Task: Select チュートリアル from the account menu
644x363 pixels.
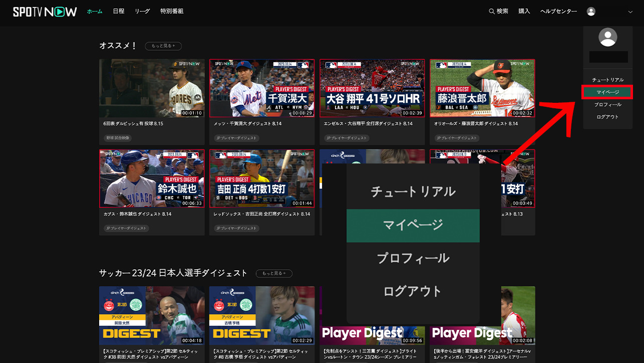Action: point(607,79)
